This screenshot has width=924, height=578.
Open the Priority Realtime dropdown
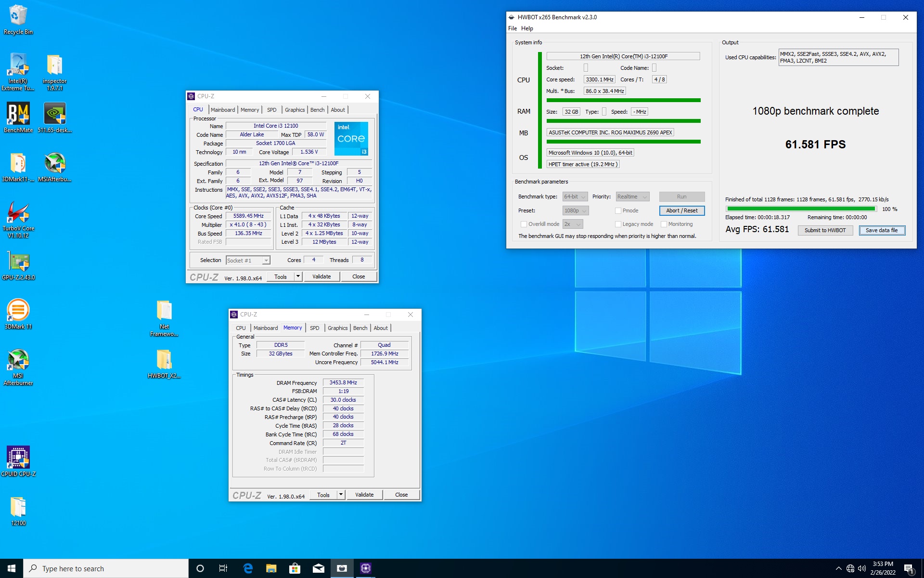pyautogui.click(x=632, y=197)
